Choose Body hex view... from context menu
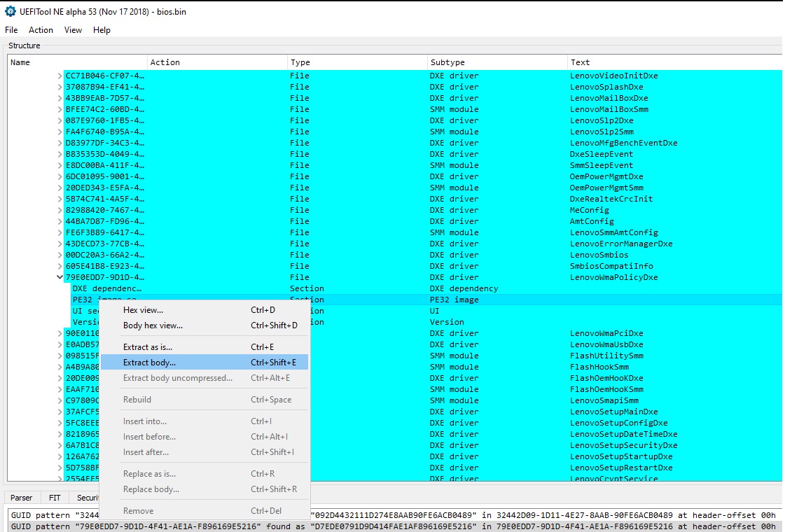785x532 pixels. click(x=204, y=325)
